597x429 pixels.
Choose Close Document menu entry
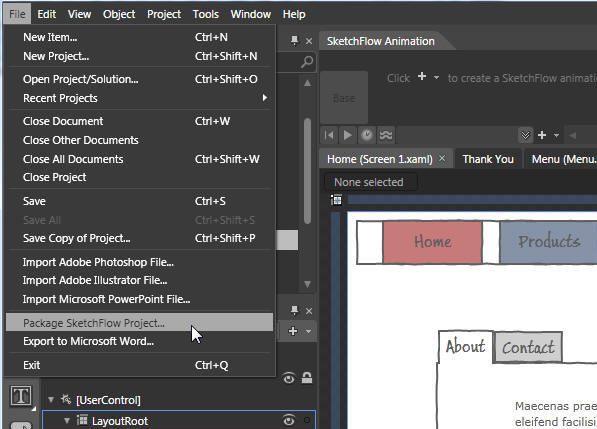click(x=139, y=121)
